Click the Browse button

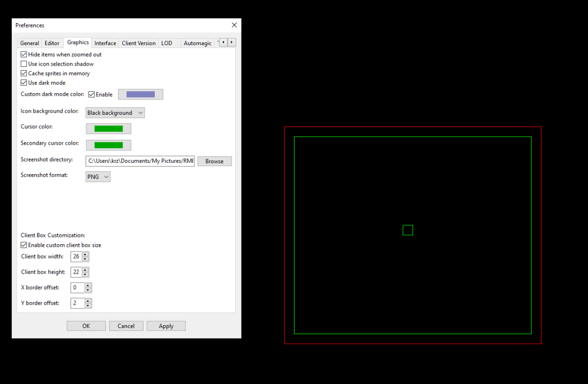coord(214,161)
